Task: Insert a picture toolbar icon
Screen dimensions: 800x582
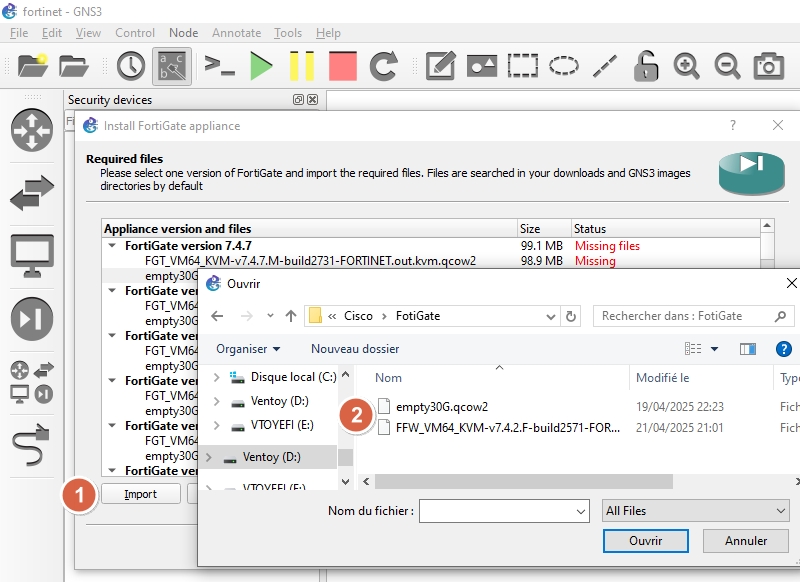Action: (x=482, y=66)
